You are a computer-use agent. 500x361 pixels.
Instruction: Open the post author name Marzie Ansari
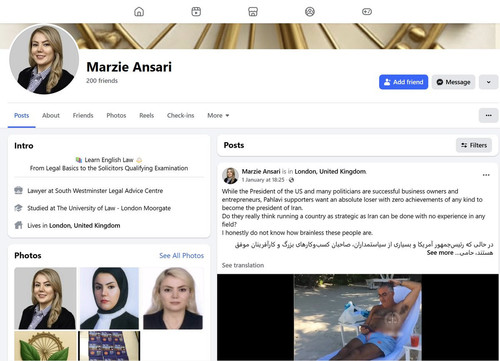coord(261,172)
